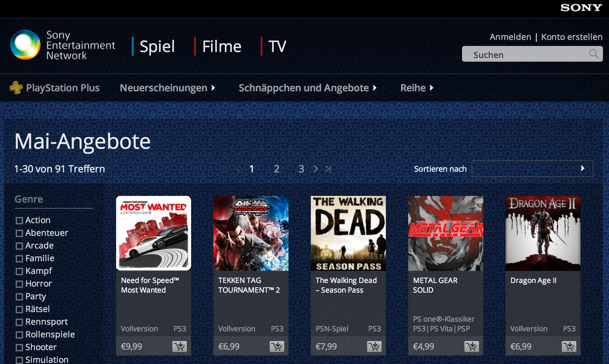609x364 pixels.
Task: Add METAL GEAR SOLID to cart
Action: (x=472, y=346)
